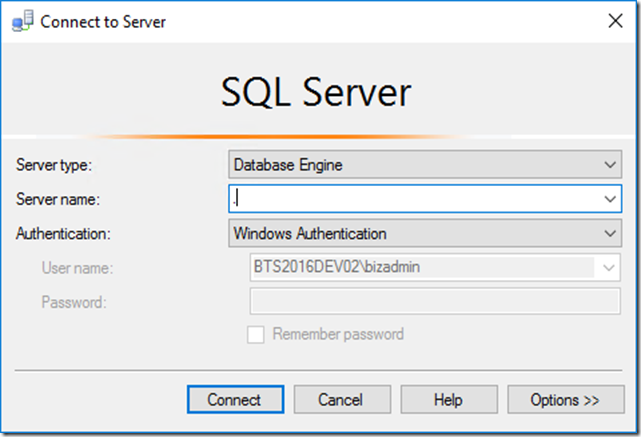Screen dimensions: 641x437
Task: Click the Connect button
Action: 235,399
